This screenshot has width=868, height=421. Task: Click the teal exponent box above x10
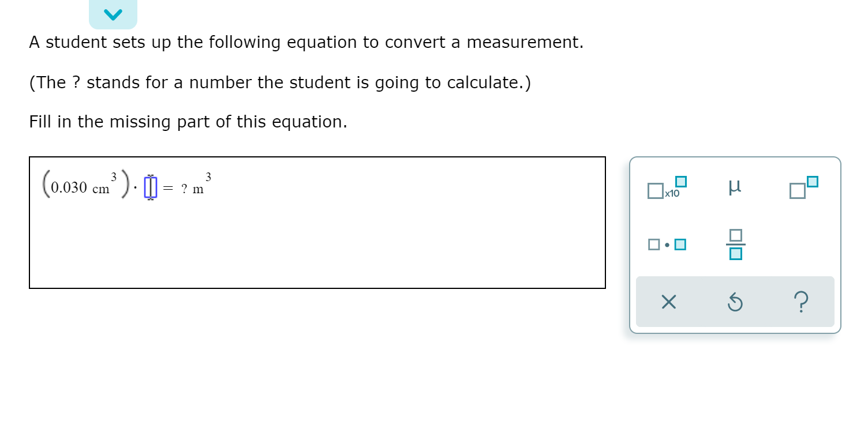[x=682, y=182]
